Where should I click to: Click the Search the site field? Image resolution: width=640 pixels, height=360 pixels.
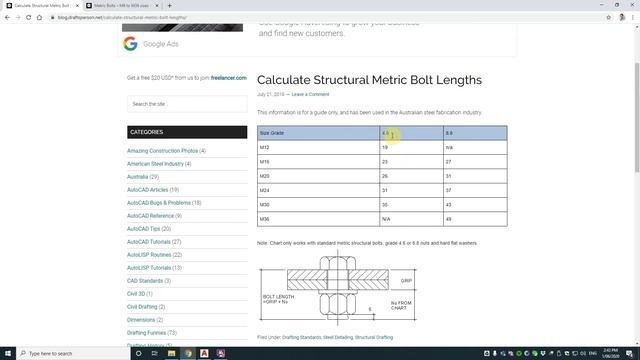pos(187,104)
